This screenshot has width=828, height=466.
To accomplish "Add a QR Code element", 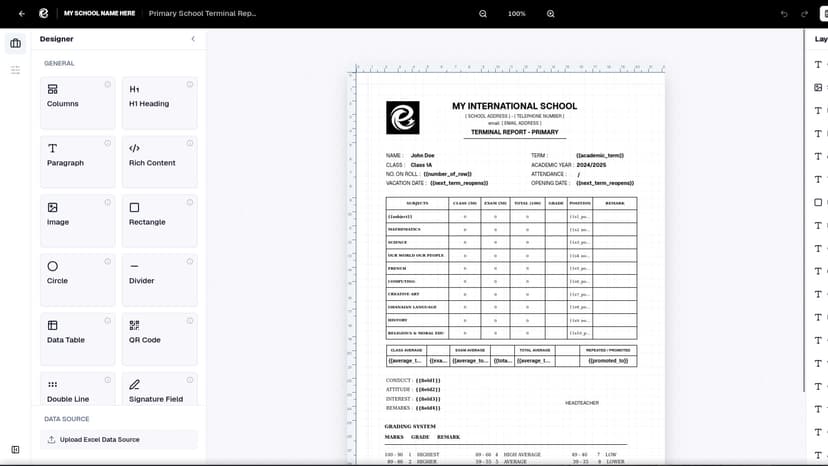I will coord(159,339).
